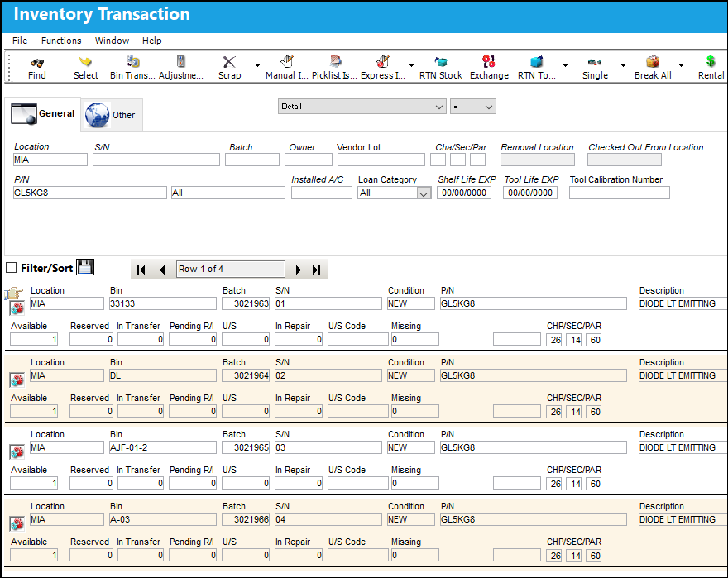Open the File menu
The image size is (728, 578).
click(20, 41)
